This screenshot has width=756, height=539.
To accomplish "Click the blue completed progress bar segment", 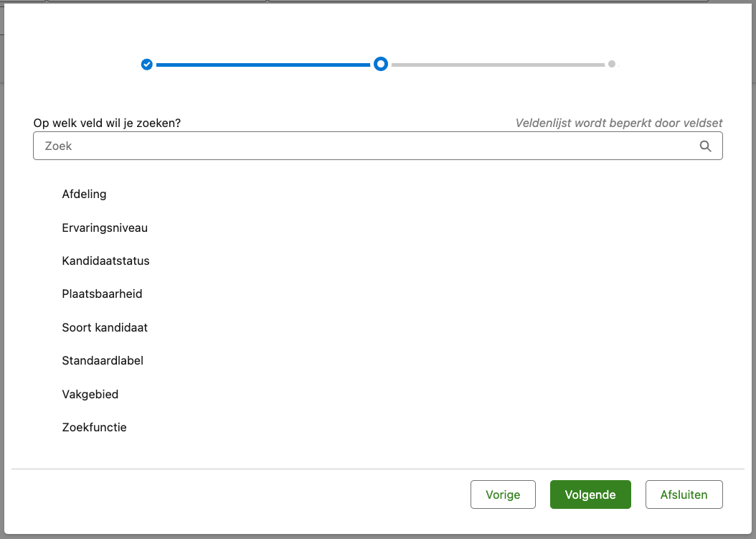I will coord(263,65).
